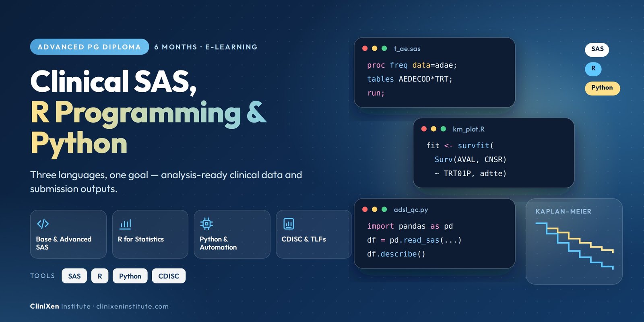This screenshot has width=644, height=322.
Task: Open the Python & Automation card
Action: (232, 234)
